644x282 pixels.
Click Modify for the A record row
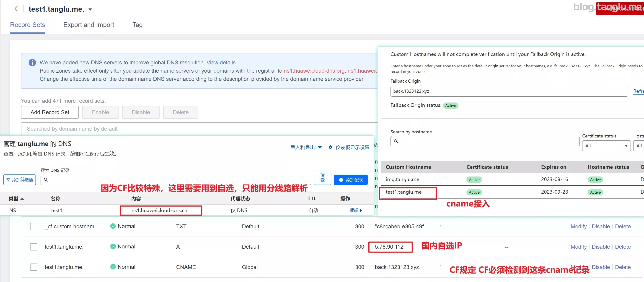(578, 247)
